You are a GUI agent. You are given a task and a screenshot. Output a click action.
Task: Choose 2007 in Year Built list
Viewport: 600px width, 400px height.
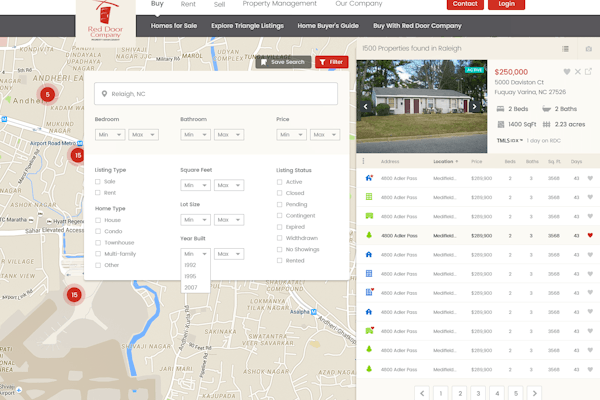[191, 287]
